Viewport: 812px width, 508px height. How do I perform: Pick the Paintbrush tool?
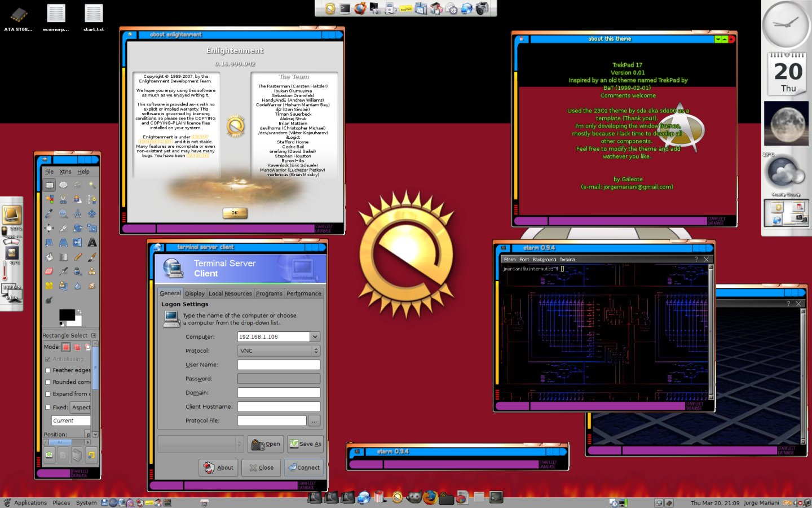point(92,257)
